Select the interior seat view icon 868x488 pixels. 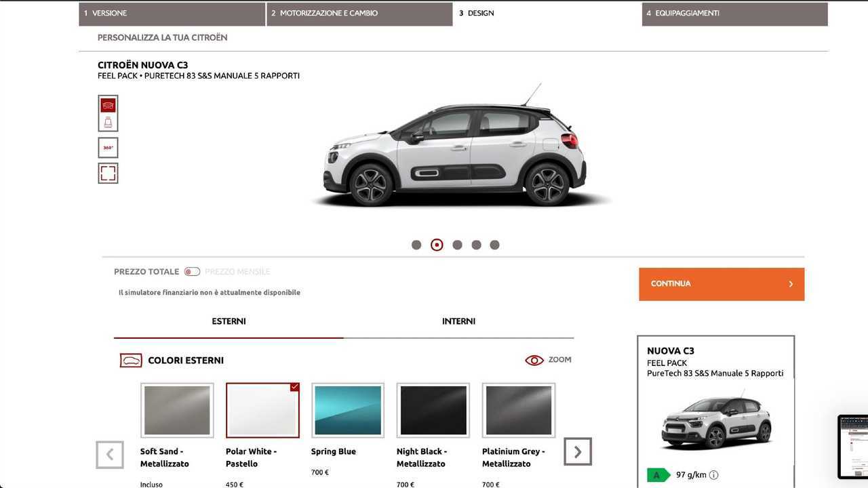coord(108,122)
